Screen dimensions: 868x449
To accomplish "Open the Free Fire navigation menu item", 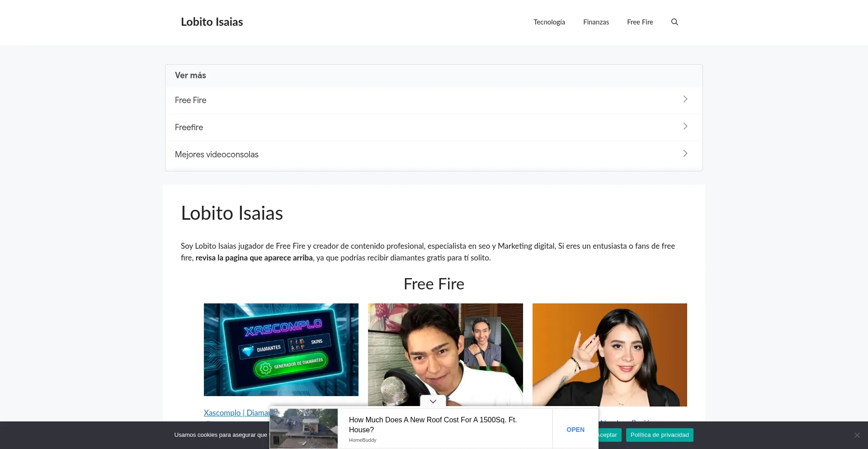I will click(640, 22).
